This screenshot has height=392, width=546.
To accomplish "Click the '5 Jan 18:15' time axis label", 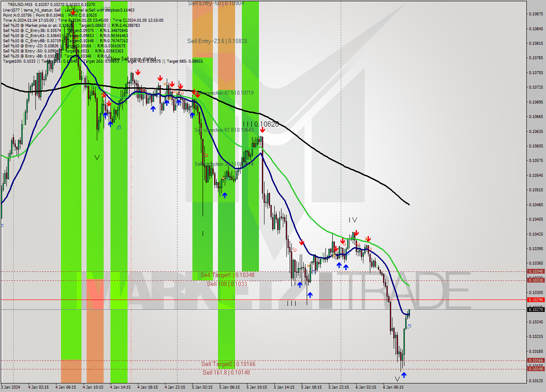I will 312,387.
